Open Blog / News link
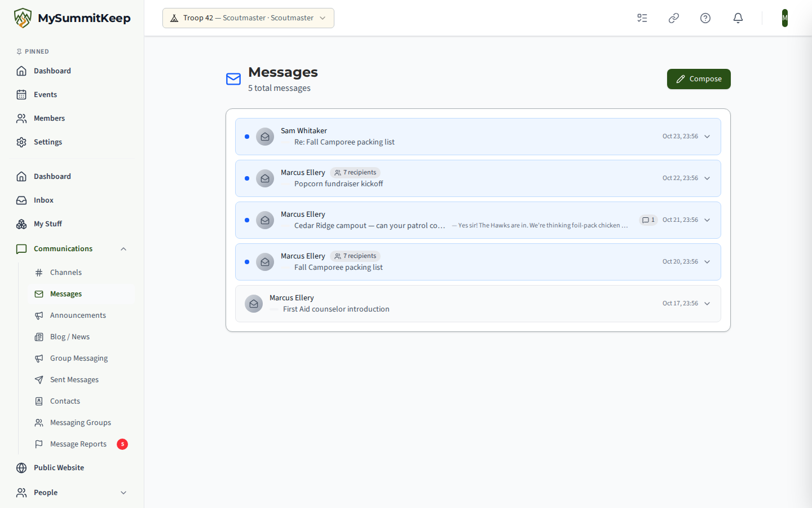The image size is (812, 508). 81,337
